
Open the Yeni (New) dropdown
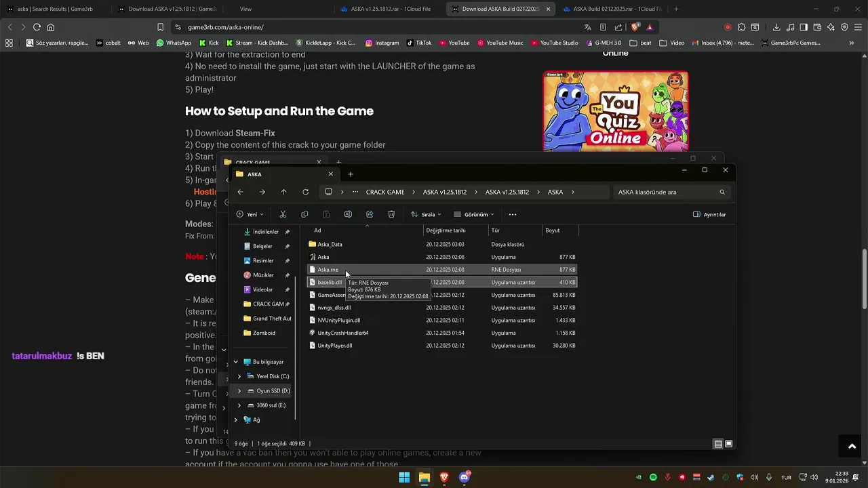point(250,214)
